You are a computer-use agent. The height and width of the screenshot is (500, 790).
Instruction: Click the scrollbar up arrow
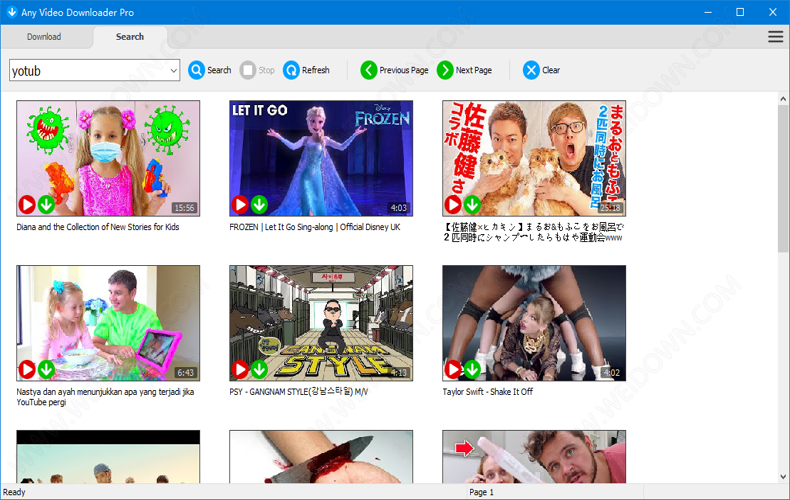783,99
